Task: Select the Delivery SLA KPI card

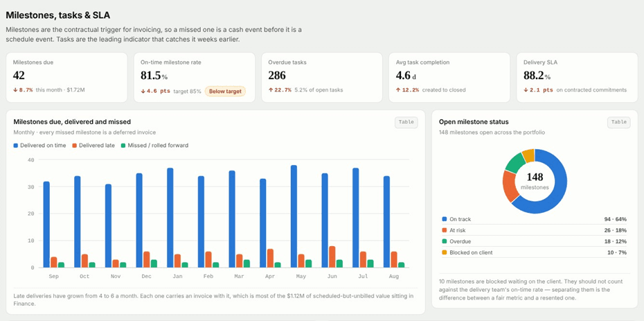Action: coord(577,77)
